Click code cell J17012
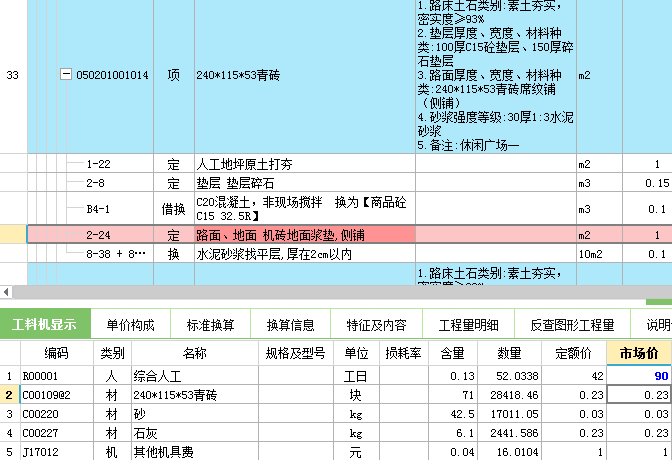672x460 pixels. [57, 451]
